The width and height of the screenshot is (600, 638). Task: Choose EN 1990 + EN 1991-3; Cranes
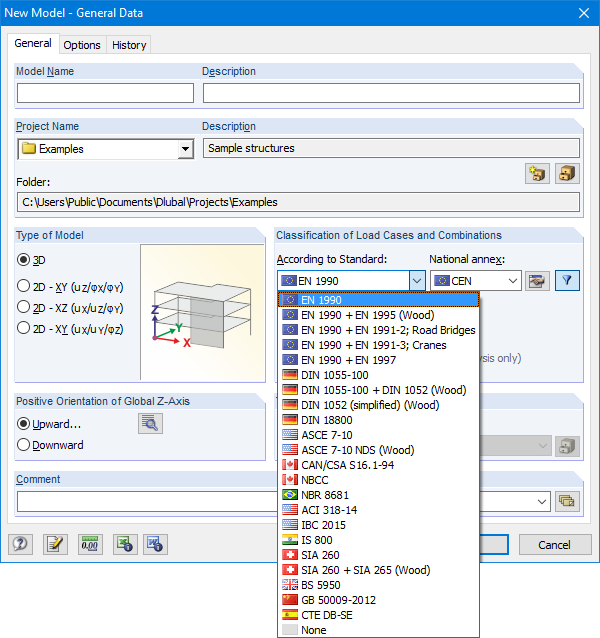point(378,345)
